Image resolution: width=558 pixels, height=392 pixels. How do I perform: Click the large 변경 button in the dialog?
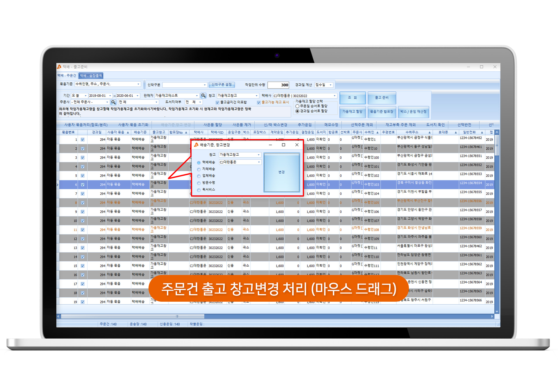[281, 172]
